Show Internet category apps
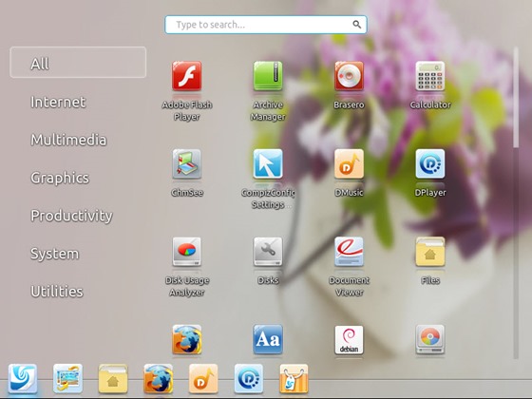Image resolution: width=532 pixels, height=399 pixels. pyautogui.click(x=58, y=102)
